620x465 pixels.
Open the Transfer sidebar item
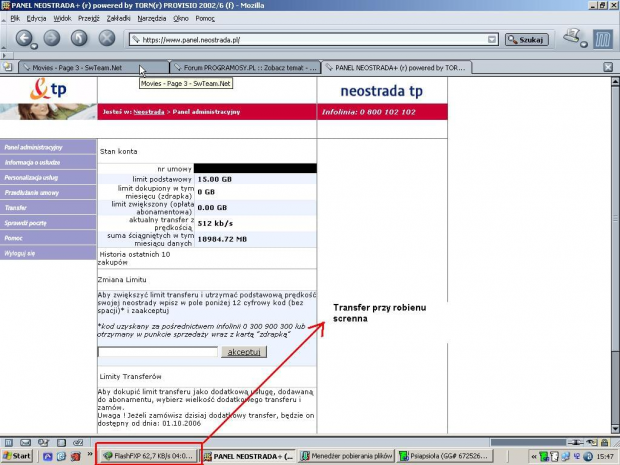pos(48,208)
